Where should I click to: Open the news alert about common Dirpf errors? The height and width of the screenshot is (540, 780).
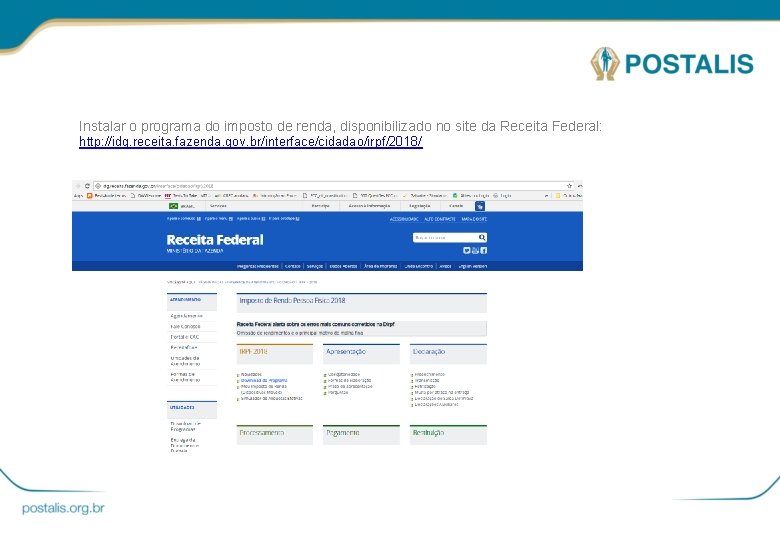pyautogui.click(x=315, y=324)
